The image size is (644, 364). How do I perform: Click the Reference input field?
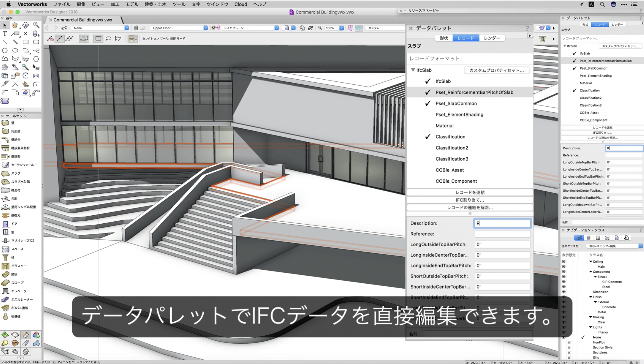[x=502, y=234]
